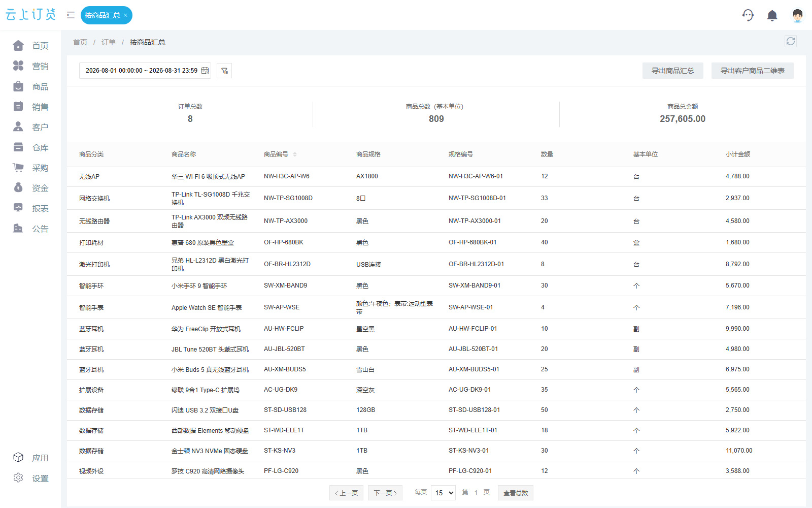Viewport: 812px width, 508px height.
Task: Sort by 商品编号 column arrows
Action: tap(295, 154)
